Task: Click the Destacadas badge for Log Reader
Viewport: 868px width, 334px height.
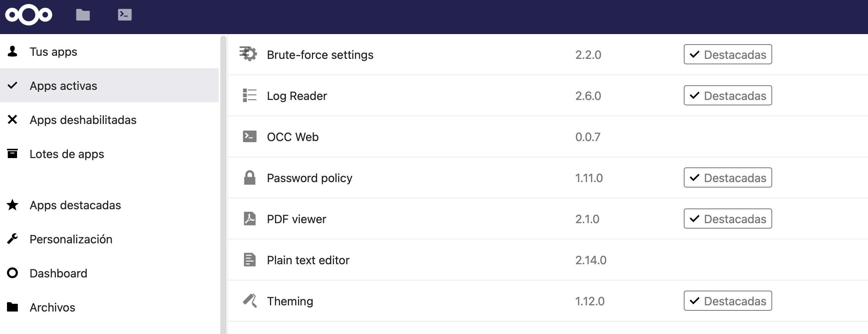Action: pos(728,95)
